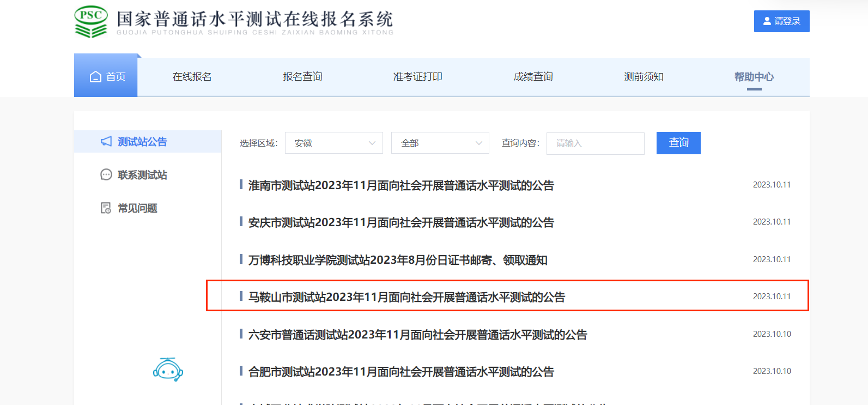Image resolution: width=868 pixels, height=405 pixels.
Task: Select 常见问题 in sidebar
Action: pyautogui.click(x=137, y=208)
